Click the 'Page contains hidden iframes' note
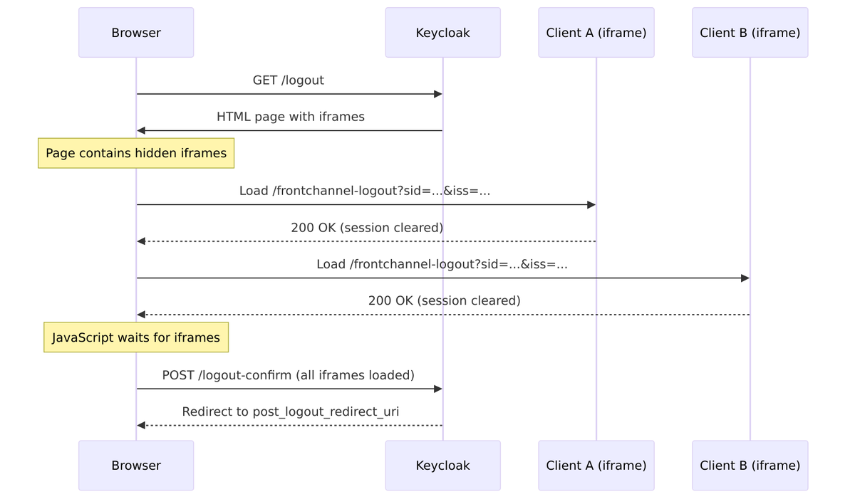The image size is (855, 504). 136,153
